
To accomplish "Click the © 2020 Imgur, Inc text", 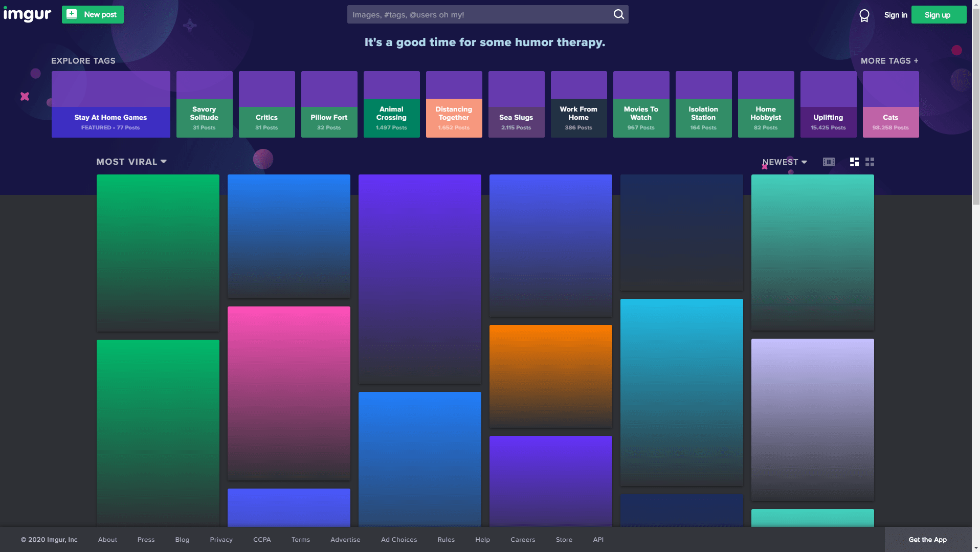I will click(x=49, y=540).
